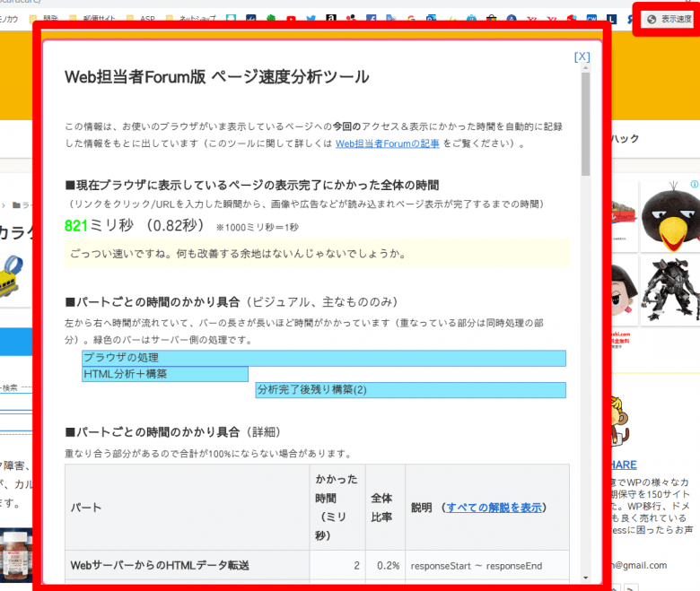
Task: Open the Amazon bookmark icon
Action: [331, 19]
